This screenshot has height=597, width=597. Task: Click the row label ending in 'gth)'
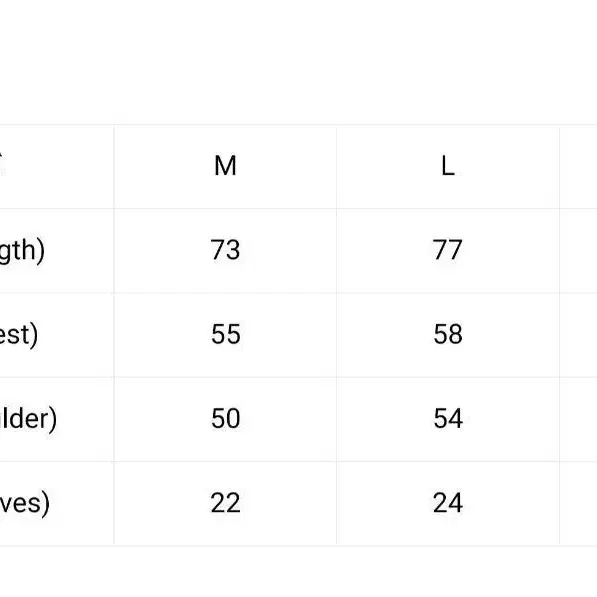pyautogui.click(x=22, y=251)
